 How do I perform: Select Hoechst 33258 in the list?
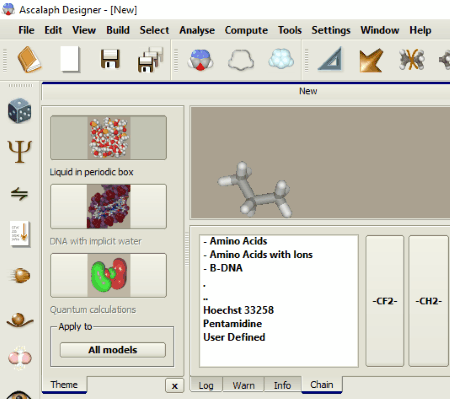click(238, 310)
